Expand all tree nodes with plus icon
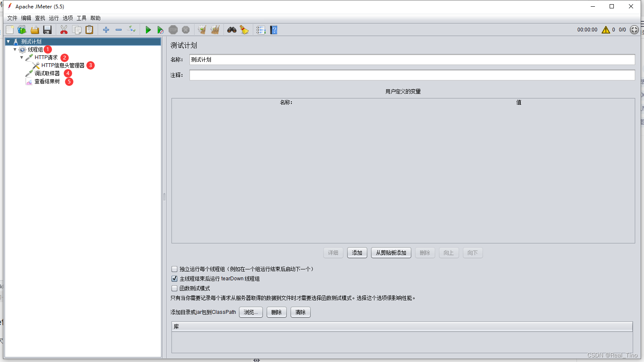 coord(106,30)
